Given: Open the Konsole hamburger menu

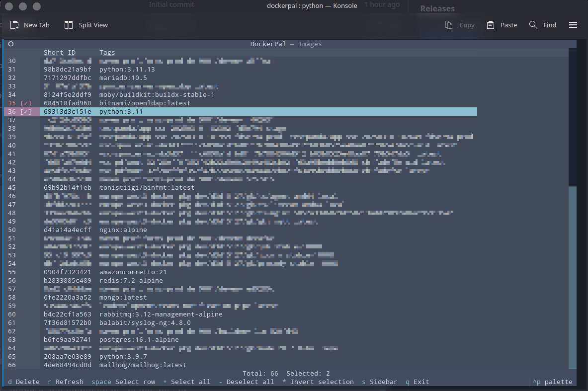Looking at the screenshot, I should point(573,25).
